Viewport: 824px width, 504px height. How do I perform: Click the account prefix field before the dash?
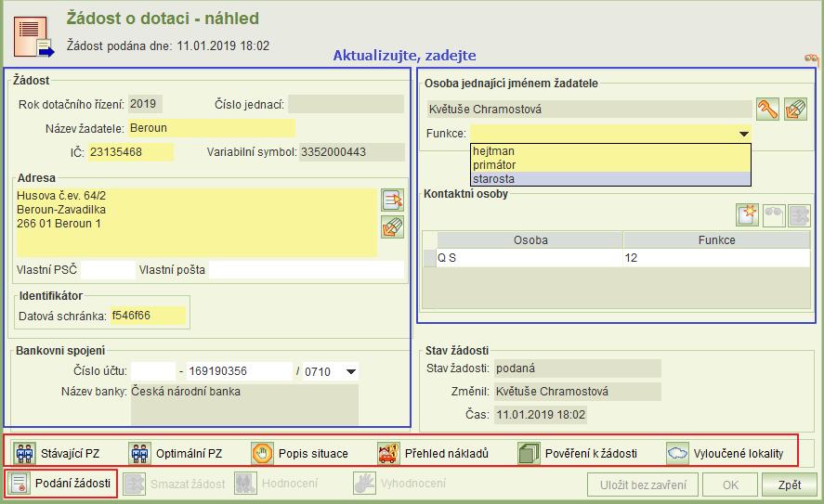tap(153, 371)
